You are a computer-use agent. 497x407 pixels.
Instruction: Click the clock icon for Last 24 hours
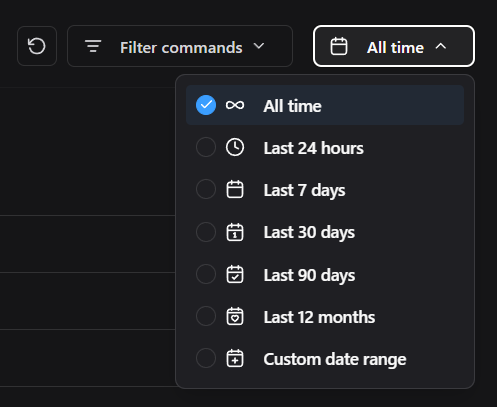coord(235,147)
